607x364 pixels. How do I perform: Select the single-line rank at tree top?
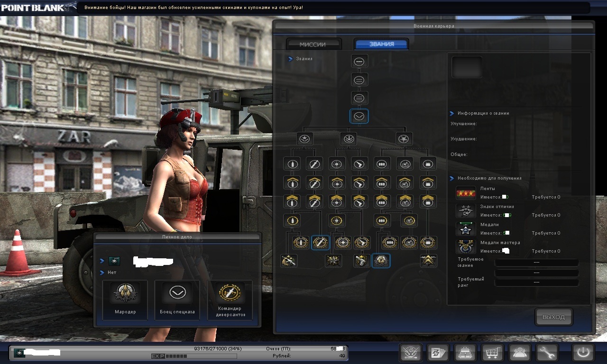pyautogui.click(x=359, y=61)
